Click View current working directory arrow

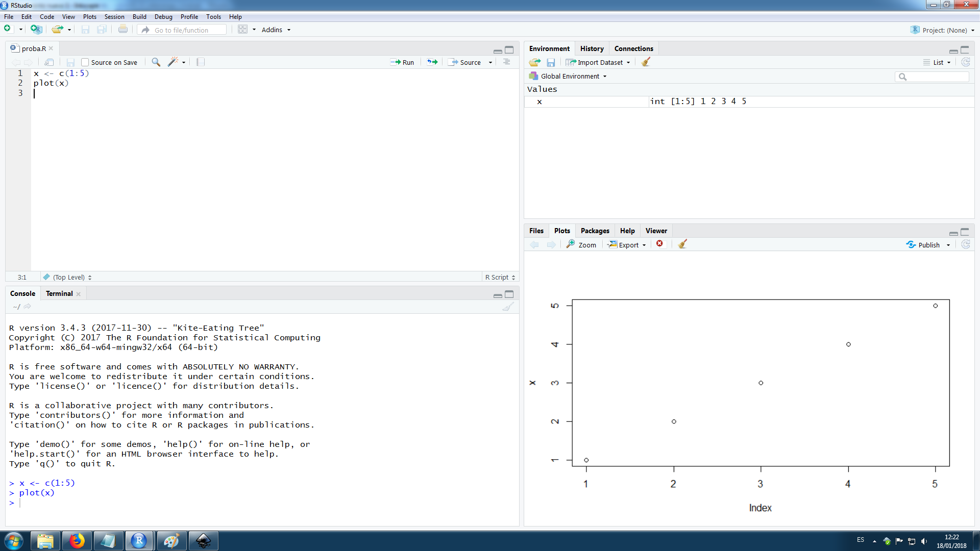(x=27, y=307)
